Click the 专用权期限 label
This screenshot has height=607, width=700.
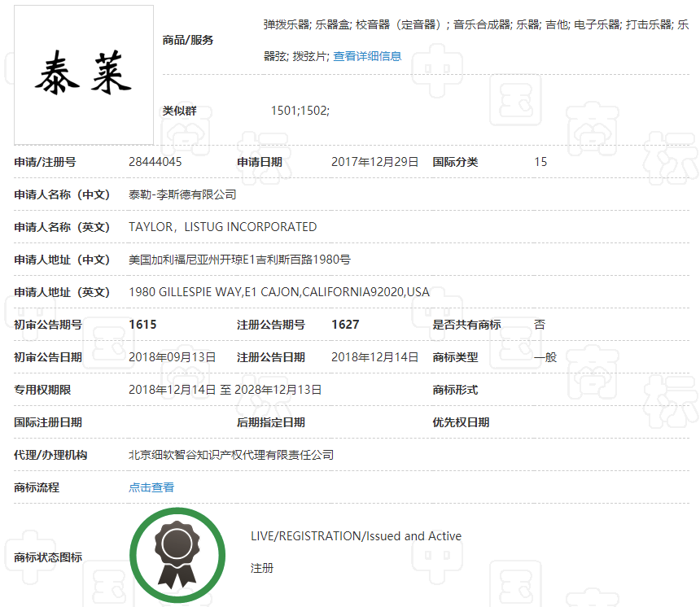tap(42, 390)
